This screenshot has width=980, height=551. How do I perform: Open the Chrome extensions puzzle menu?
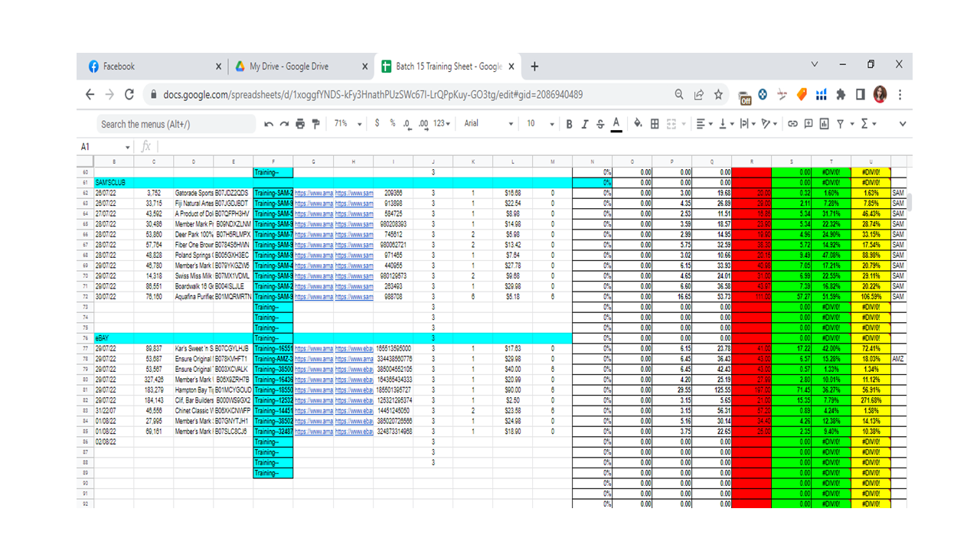coord(841,95)
